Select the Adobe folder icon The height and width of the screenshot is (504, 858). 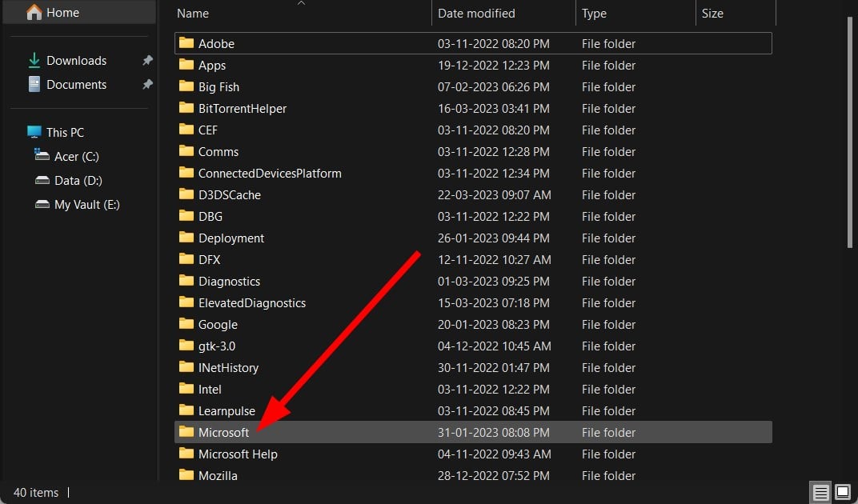[186, 42]
